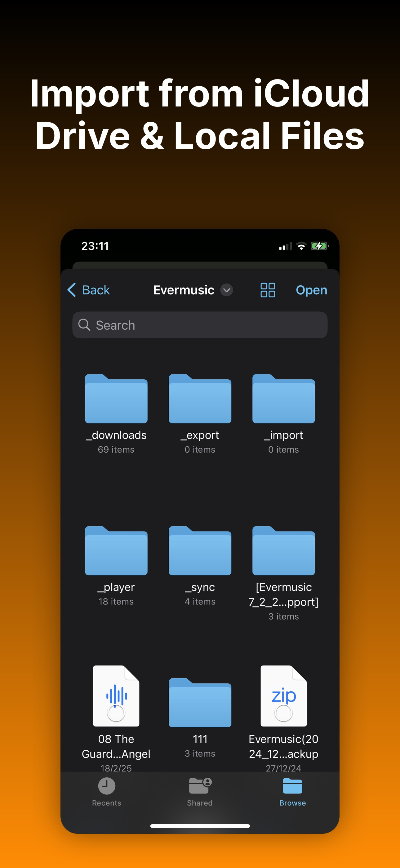
Task: Tap the _downloads folder name
Action: (x=116, y=435)
